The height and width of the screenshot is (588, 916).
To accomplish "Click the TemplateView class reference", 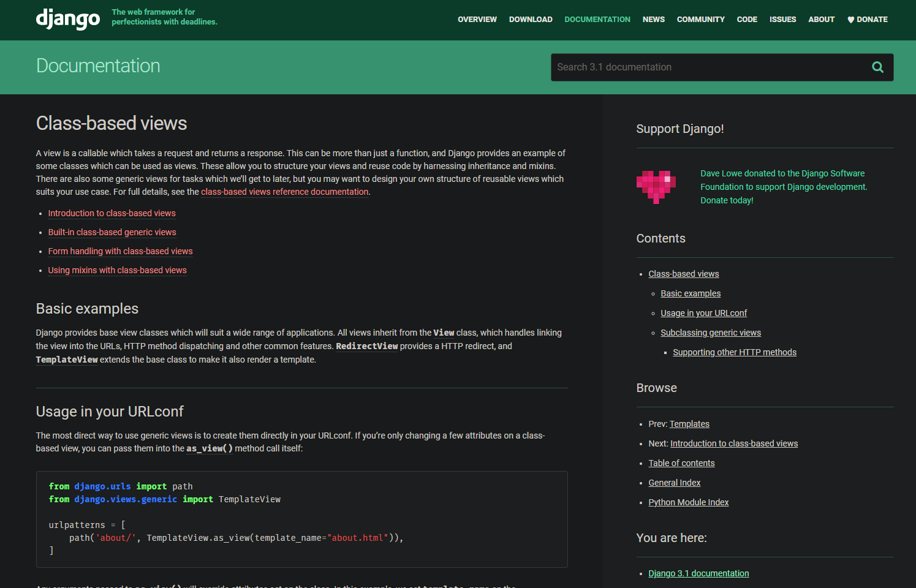I will pyautogui.click(x=67, y=360).
